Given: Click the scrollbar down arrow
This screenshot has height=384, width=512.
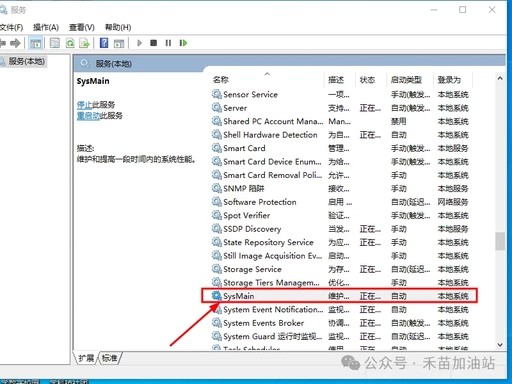Looking at the screenshot, I should (x=500, y=345).
